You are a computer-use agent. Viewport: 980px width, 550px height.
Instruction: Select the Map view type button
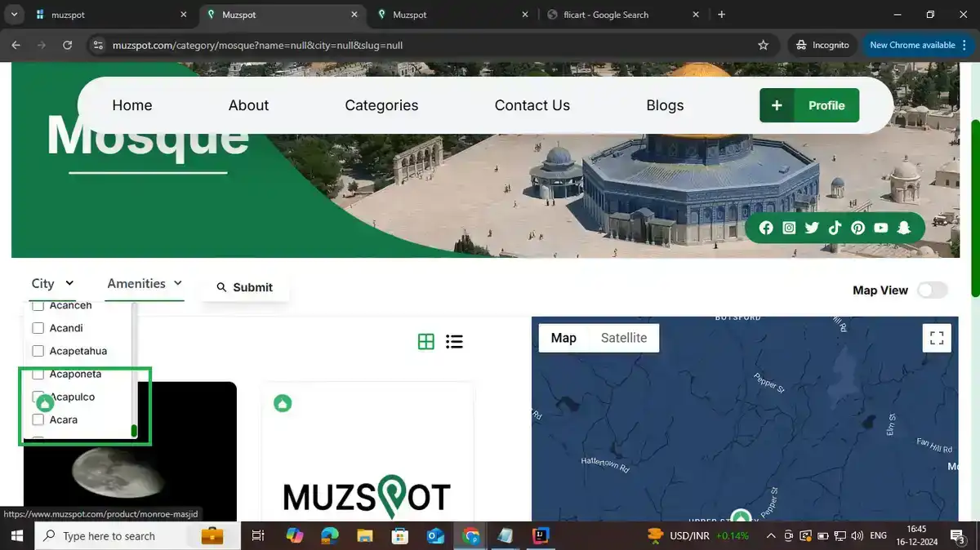[563, 338]
